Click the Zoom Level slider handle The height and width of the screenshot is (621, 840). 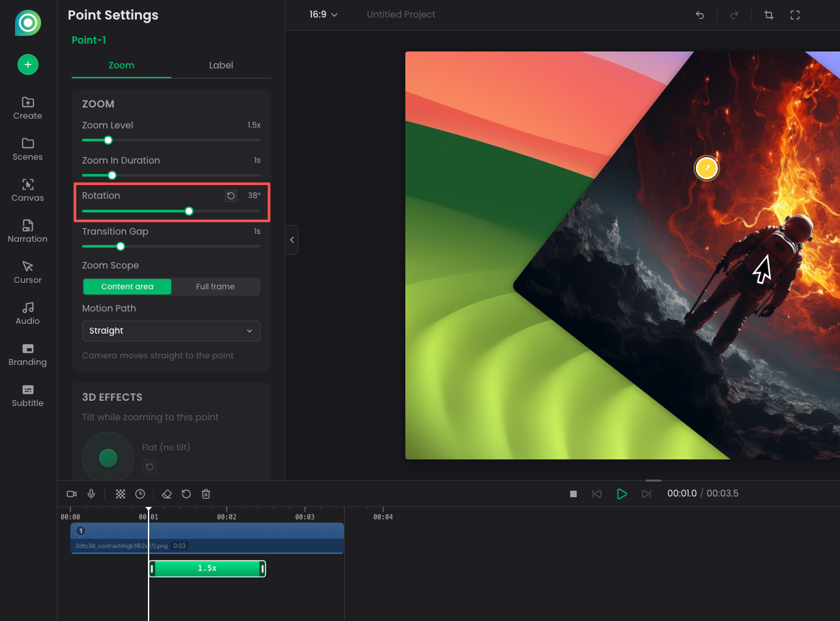pos(108,140)
